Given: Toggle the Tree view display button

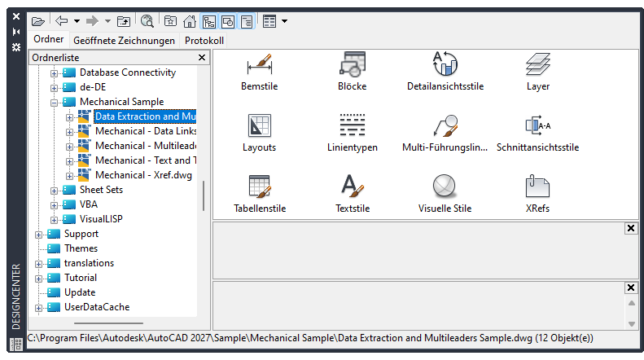Looking at the screenshot, I should (x=209, y=21).
